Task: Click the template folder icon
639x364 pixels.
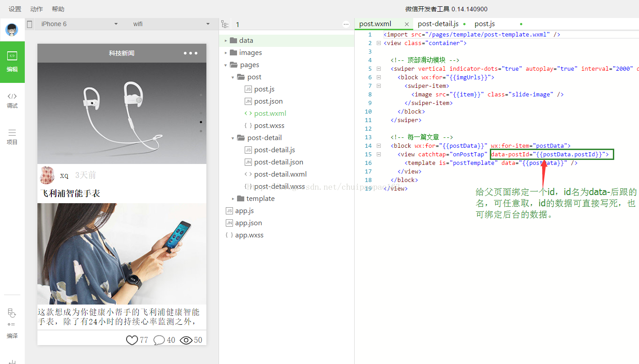Action: coord(241,199)
